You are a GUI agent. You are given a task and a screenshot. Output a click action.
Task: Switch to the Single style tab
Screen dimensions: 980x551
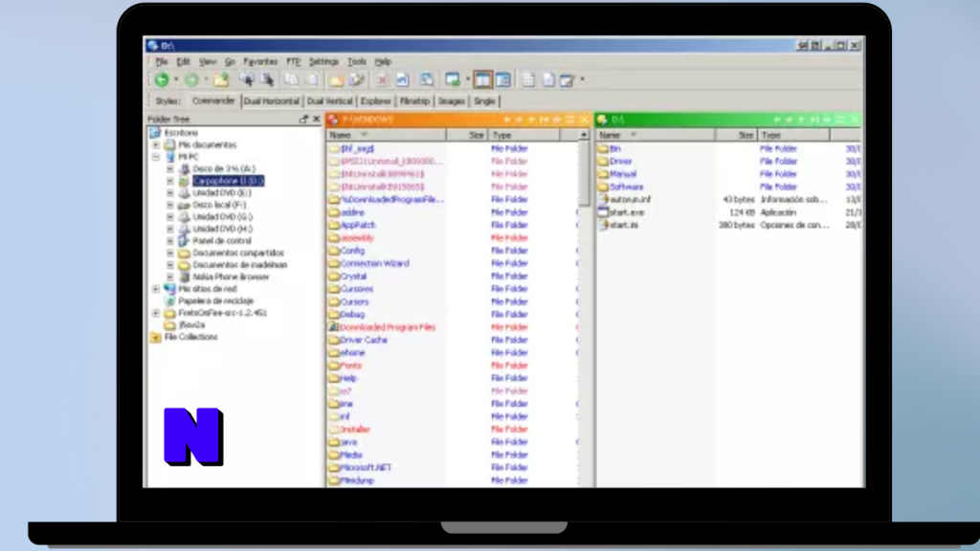point(484,101)
